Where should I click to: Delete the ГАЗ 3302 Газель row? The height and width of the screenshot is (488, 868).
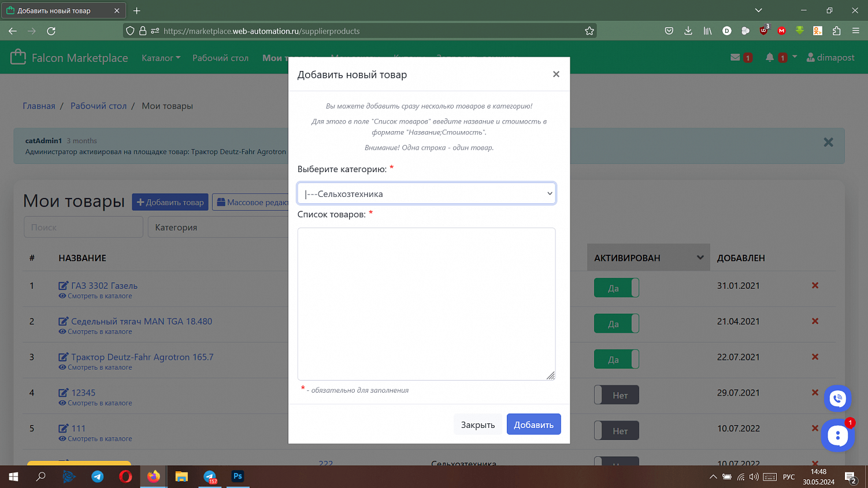click(815, 285)
